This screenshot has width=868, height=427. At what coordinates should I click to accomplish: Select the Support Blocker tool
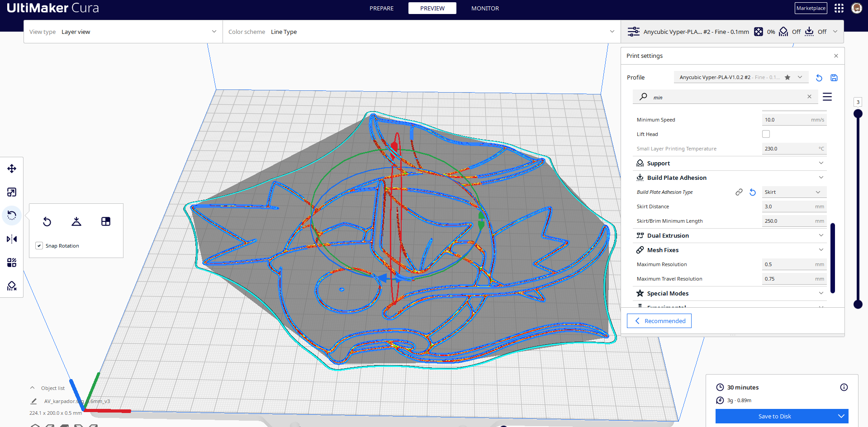12,286
